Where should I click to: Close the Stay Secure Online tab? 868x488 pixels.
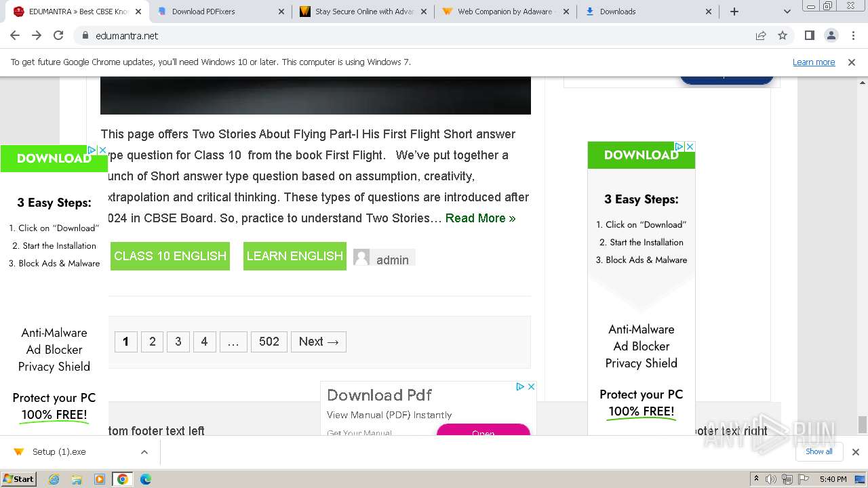425,12
